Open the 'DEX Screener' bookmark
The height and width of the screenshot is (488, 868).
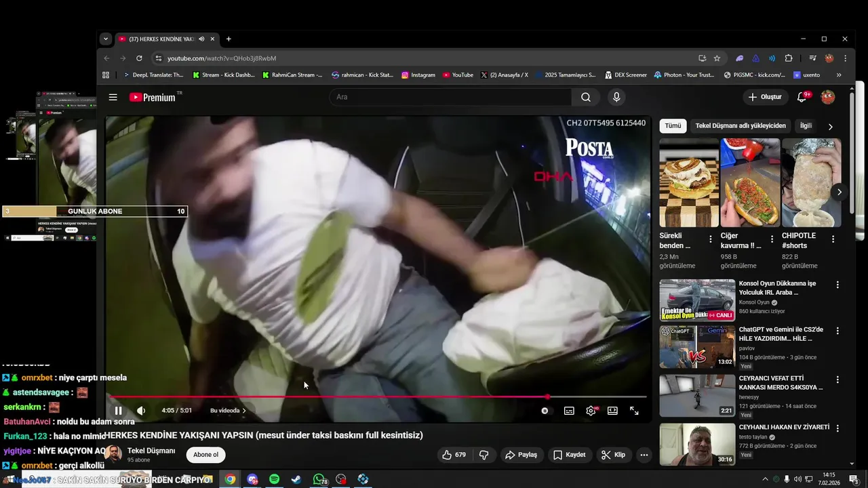(x=625, y=75)
